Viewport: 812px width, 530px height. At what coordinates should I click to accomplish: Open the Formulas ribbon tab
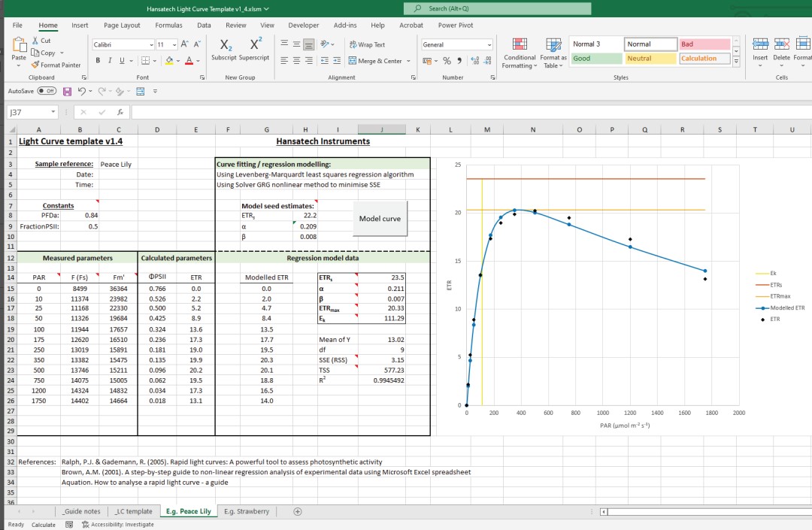click(x=168, y=25)
